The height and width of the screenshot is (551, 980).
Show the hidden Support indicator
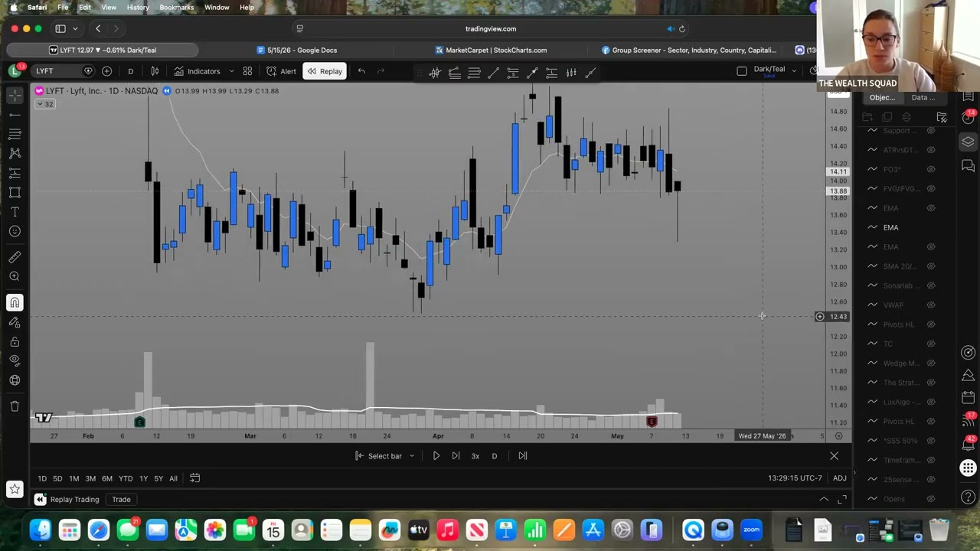coord(931,131)
